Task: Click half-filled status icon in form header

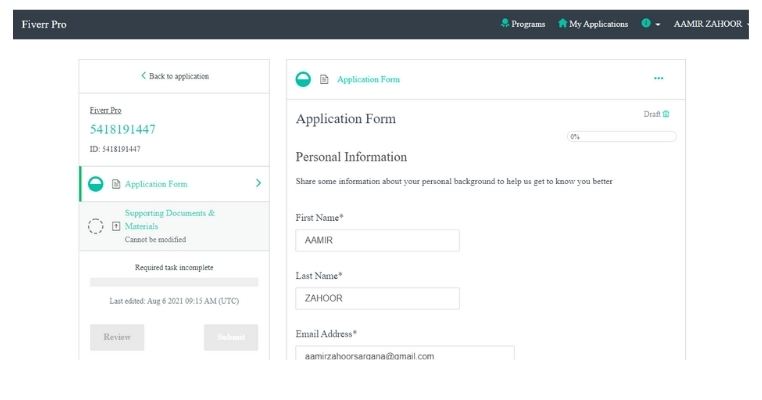Action: [303, 79]
